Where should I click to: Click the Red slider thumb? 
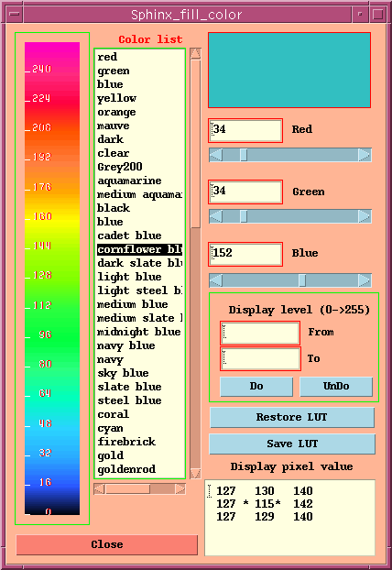tap(244, 155)
